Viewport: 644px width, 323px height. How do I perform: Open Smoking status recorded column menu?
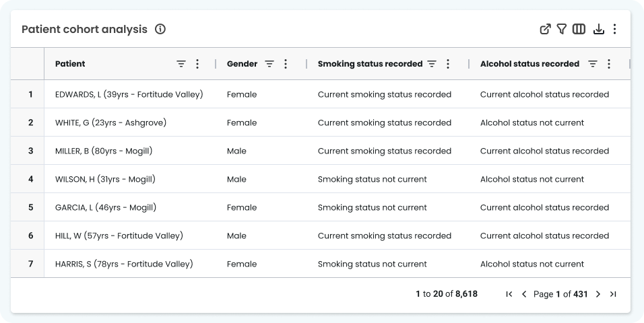(448, 64)
